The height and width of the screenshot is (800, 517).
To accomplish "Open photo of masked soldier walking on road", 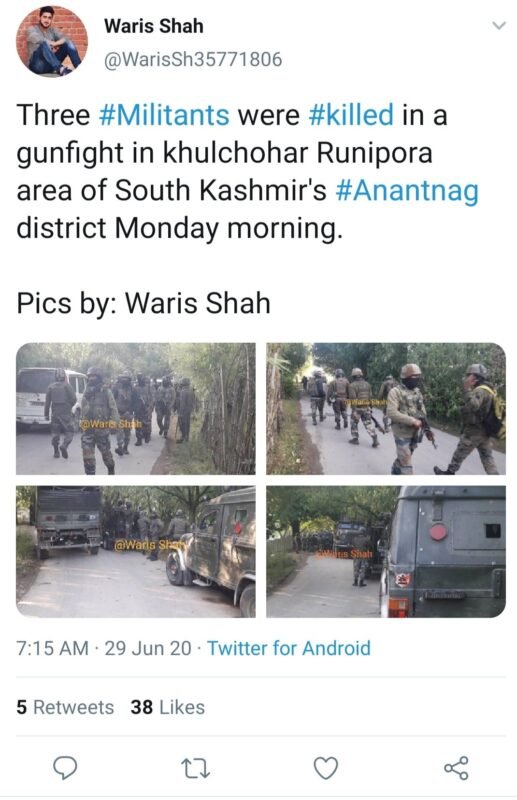I will point(386,409).
